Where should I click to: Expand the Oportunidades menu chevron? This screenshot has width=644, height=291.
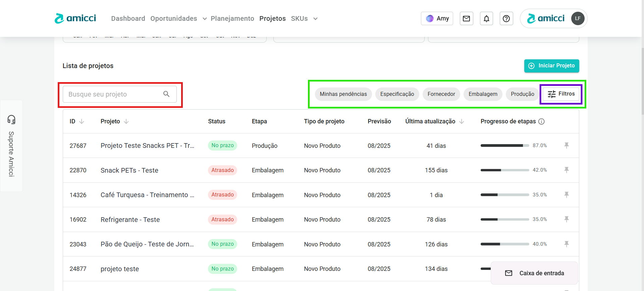pos(205,19)
